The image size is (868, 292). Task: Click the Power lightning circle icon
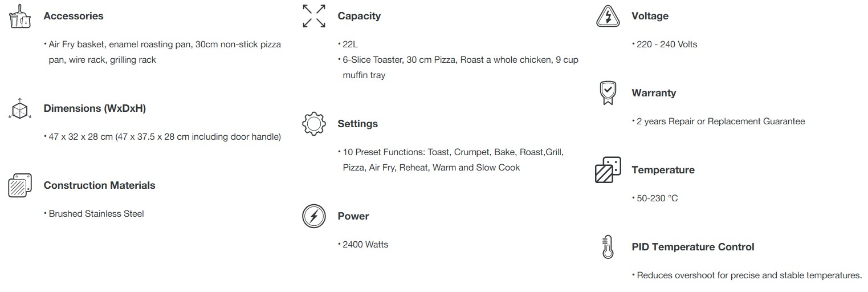[314, 217]
